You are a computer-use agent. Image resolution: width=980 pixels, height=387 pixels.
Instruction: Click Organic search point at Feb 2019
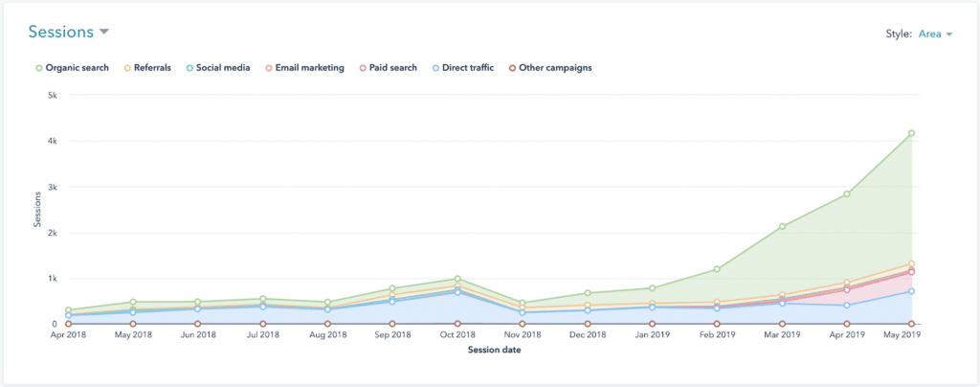pyautogui.click(x=717, y=269)
